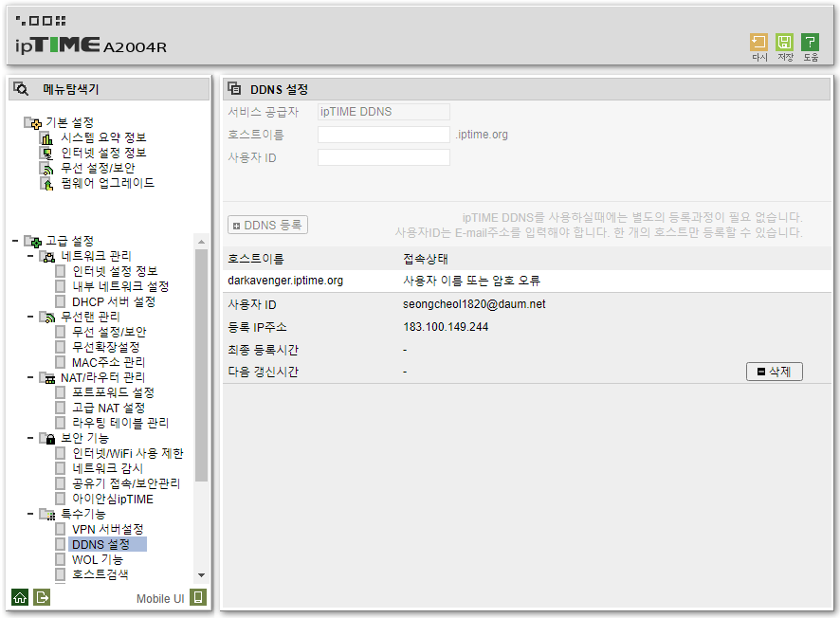
Task: Click the page icon beside DHCP 서버 설정
Action: click(x=61, y=301)
